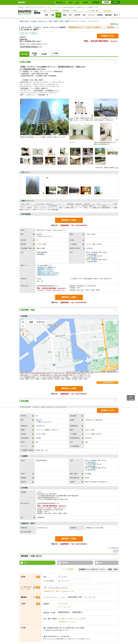Open 注文住宅 navigation tab
Viewport: 138px width, 644px height.
[x=77, y=15]
